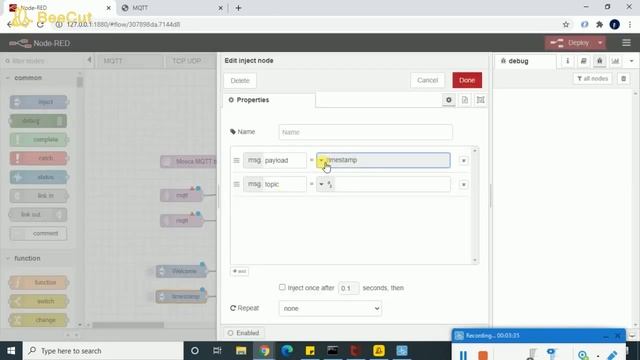Select the inject node in the palette
Image resolution: width=640 pixels, height=360 pixels.
(x=39, y=102)
